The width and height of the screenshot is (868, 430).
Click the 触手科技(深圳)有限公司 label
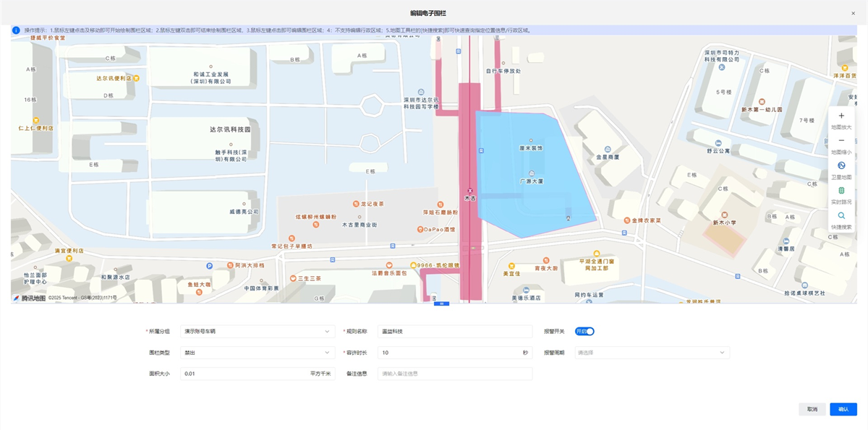(x=231, y=155)
